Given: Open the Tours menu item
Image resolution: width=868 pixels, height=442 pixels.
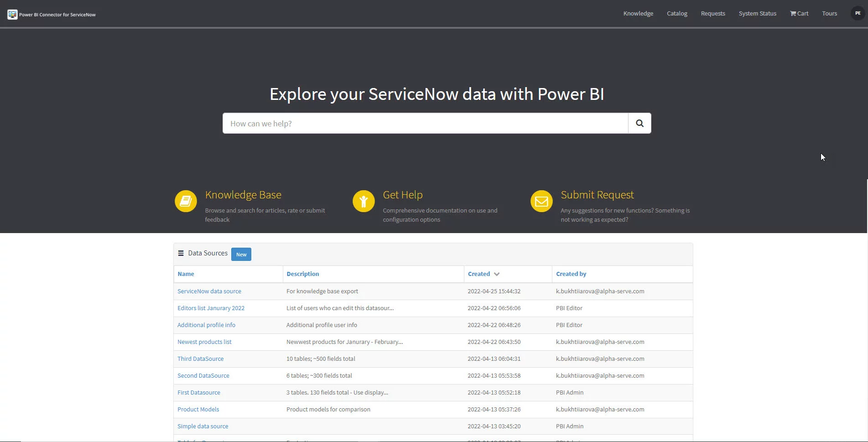Looking at the screenshot, I should tap(829, 13).
